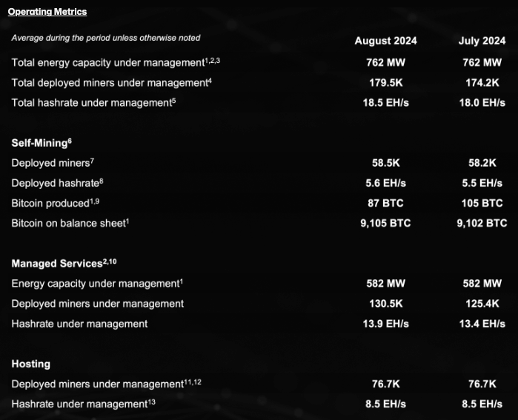This screenshot has width=518, height=420.
Task: Click the Self-Mining section heading
Action: click(x=41, y=142)
